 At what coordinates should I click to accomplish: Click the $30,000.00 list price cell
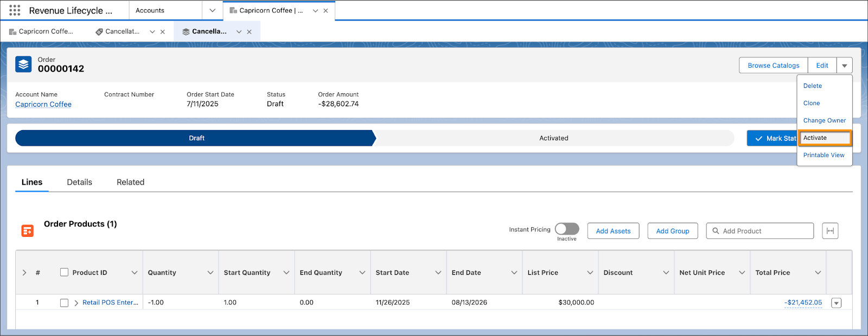pyautogui.click(x=560, y=303)
